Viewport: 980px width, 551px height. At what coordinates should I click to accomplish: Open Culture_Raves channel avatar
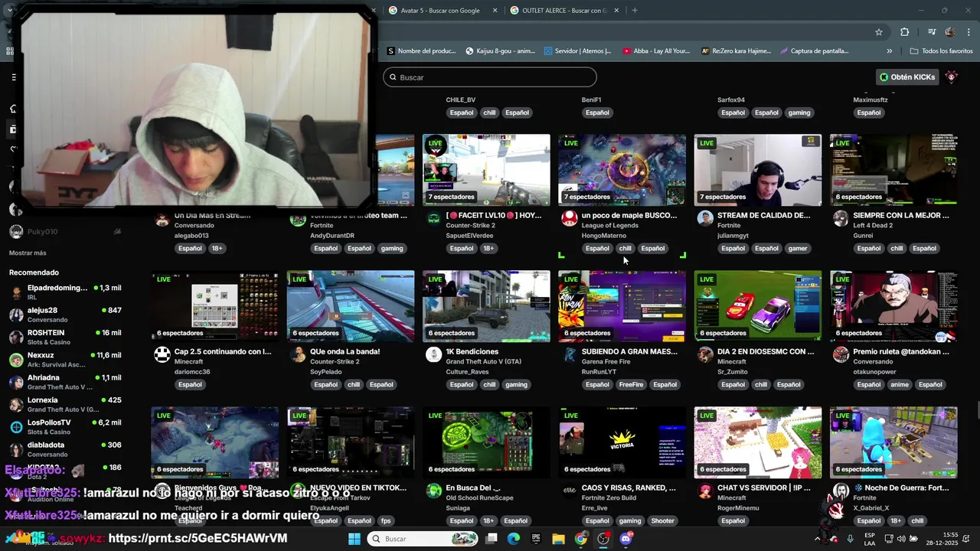click(x=434, y=354)
